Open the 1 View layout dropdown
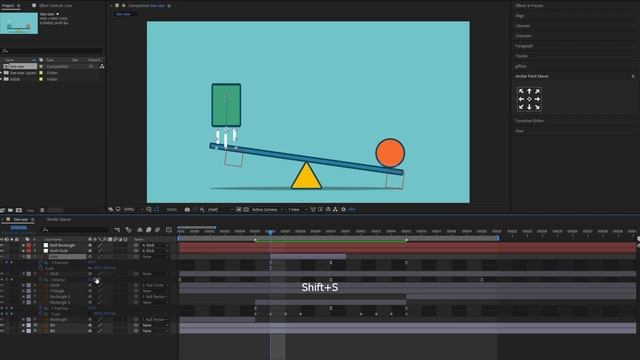The width and height of the screenshot is (640, 360). click(298, 209)
